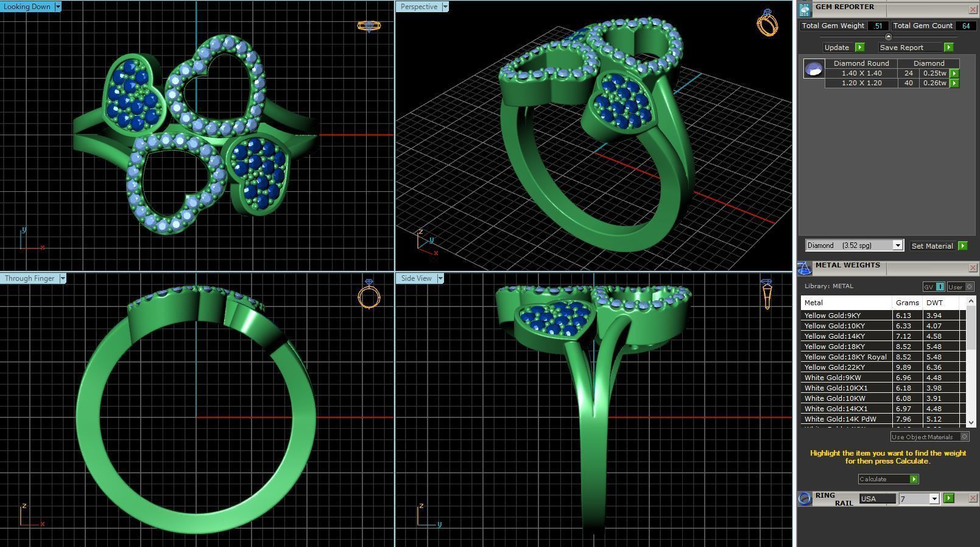The width and height of the screenshot is (980, 547).
Task: Toggle the User library option
Action: tap(961, 286)
